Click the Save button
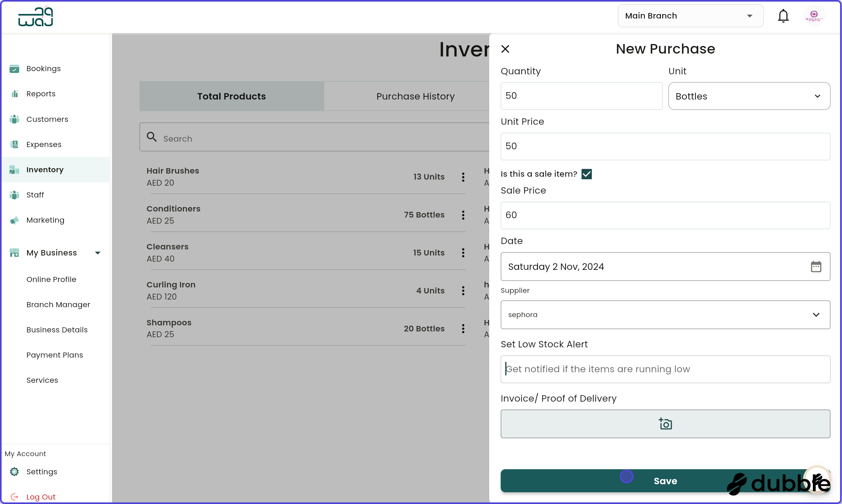The width and height of the screenshot is (842, 504). tap(665, 481)
